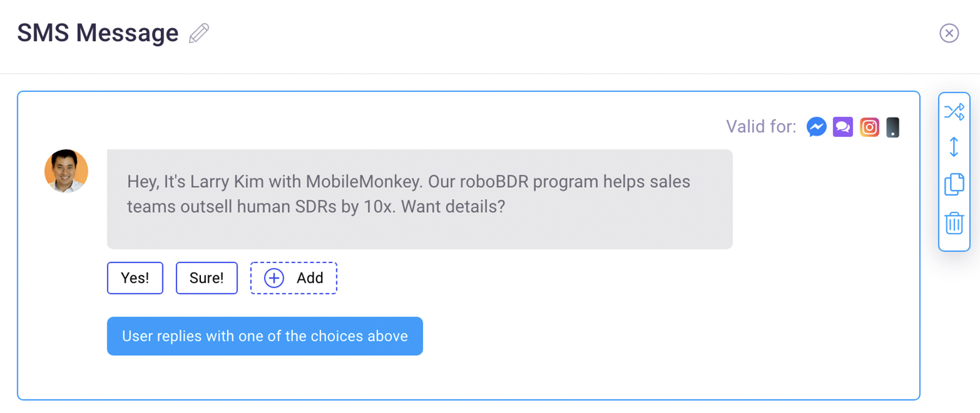Select the "Yes!" quick reply choice
Viewport: 980px width, 413px height.
[135, 278]
